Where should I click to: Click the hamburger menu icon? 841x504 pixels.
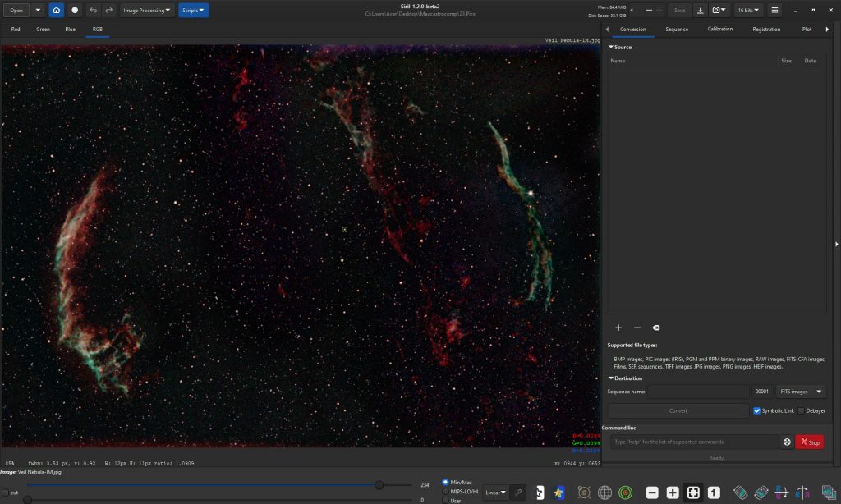[774, 10]
